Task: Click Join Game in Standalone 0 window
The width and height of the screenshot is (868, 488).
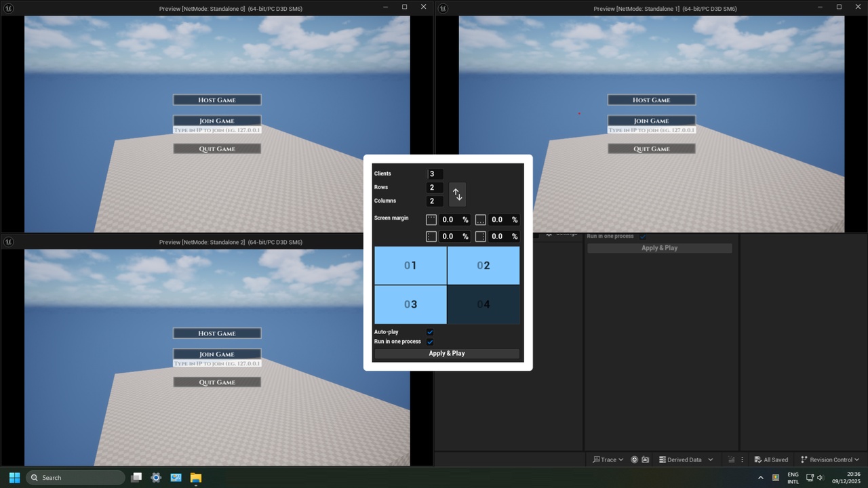Action: pyautogui.click(x=217, y=121)
